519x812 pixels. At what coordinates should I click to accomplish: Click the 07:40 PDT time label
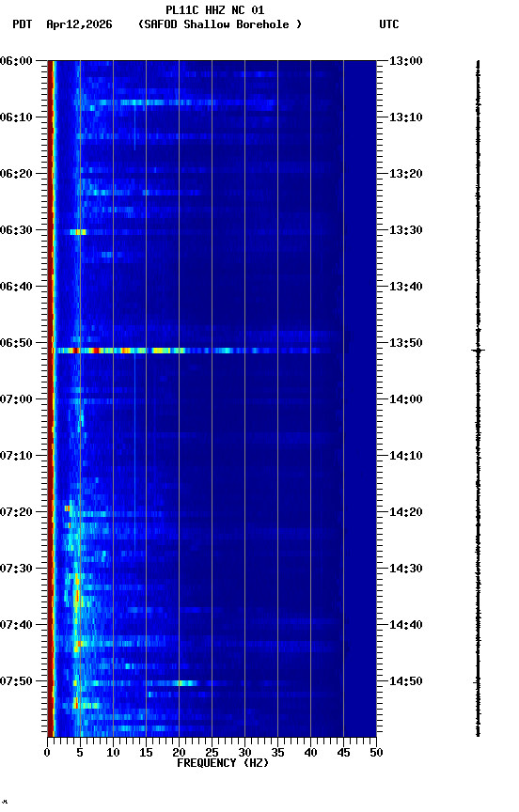[x=16, y=625]
